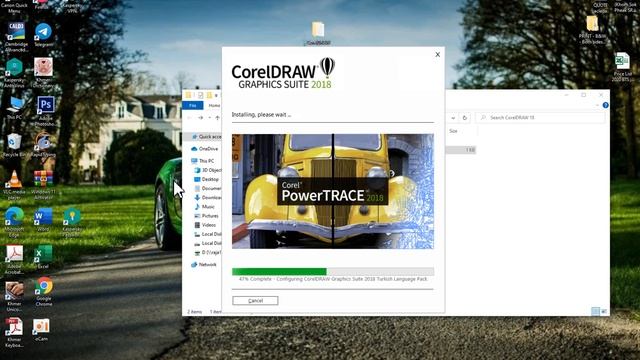Open Pictures folder in Explorer sidebar
Image resolution: width=640 pixels, height=360 pixels.
pos(207,216)
